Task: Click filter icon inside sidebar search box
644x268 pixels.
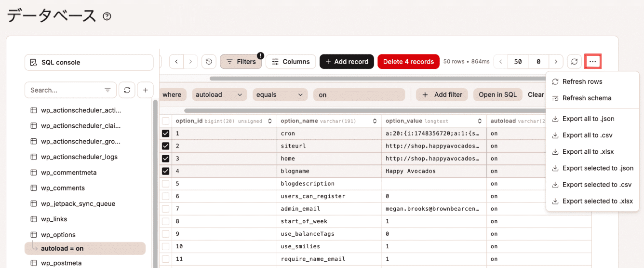Action: (x=107, y=90)
